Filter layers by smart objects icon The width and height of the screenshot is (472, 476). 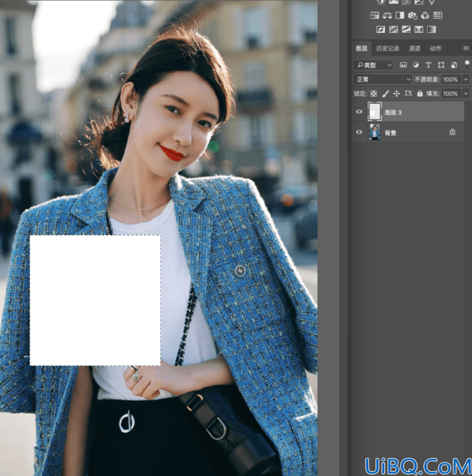tap(454, 65)
